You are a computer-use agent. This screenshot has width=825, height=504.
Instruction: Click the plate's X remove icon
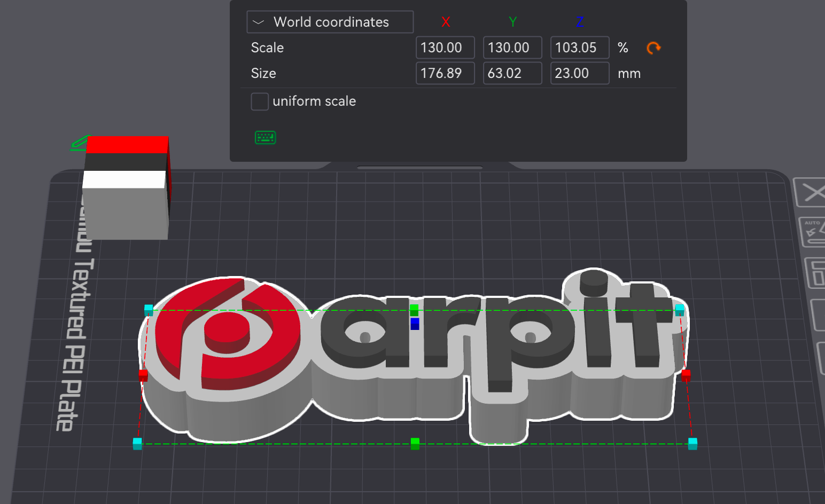point(812,192)
